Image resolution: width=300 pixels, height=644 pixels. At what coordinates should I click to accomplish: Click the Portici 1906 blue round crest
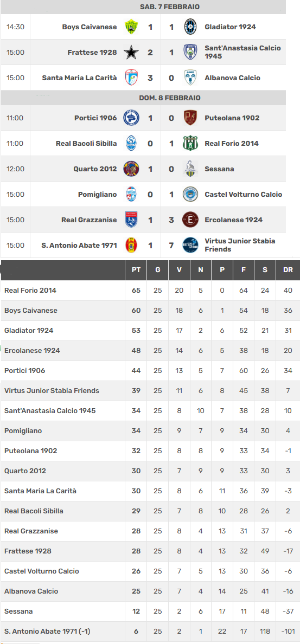click(x=131, y=118)
